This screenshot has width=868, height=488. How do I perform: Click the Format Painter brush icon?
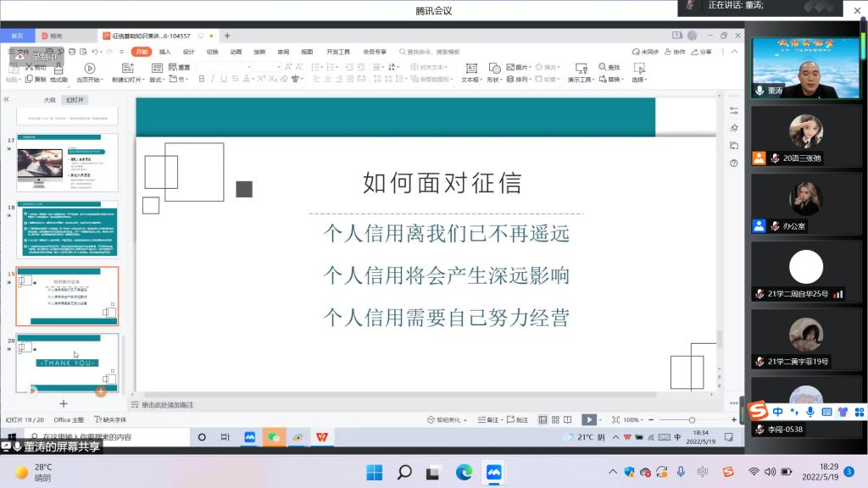click(58, 69)
